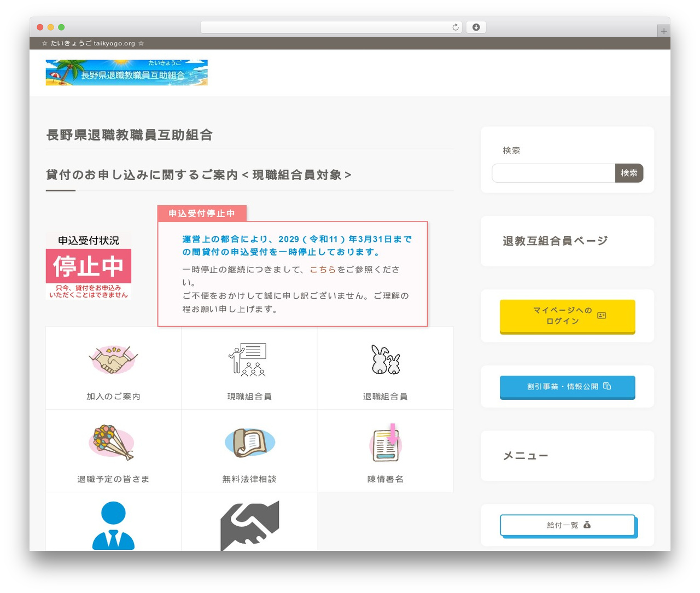700x593 pixels.
Task: Submit search with the 検索 button
Action: coord(629,173)
